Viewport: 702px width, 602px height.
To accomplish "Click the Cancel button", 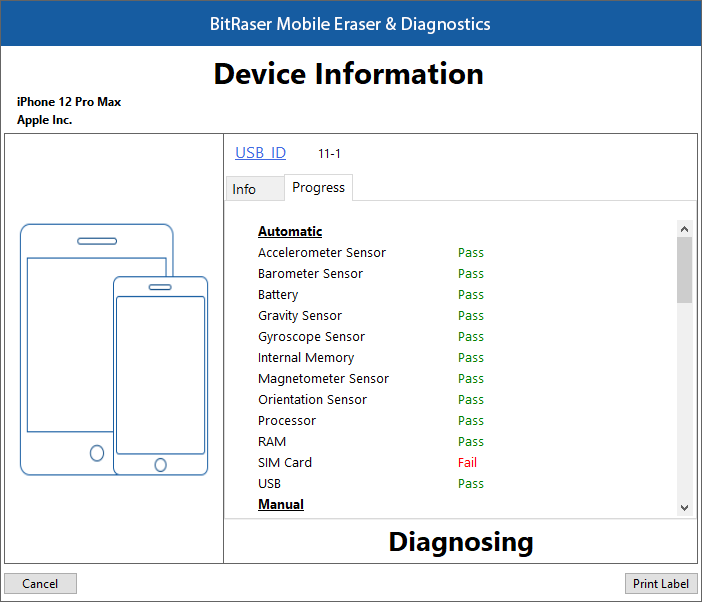I will click(40, 584).
